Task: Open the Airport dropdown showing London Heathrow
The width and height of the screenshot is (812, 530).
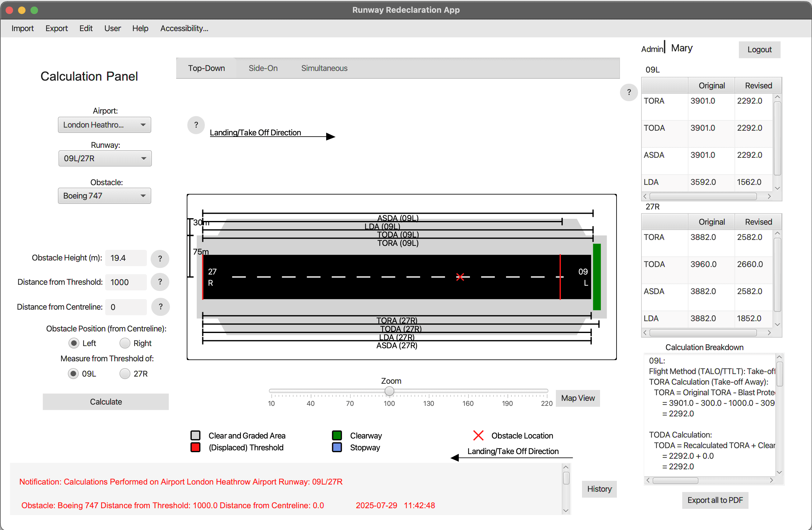Action: click(104, 125)
